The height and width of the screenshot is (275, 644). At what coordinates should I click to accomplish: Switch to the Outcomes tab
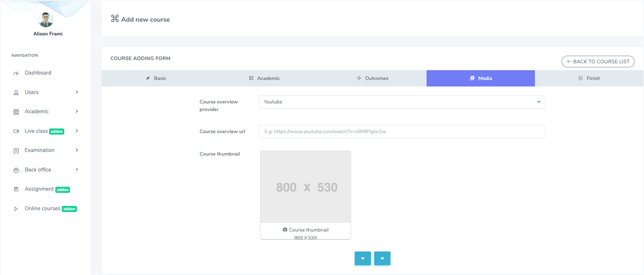[x=372, y=78]
